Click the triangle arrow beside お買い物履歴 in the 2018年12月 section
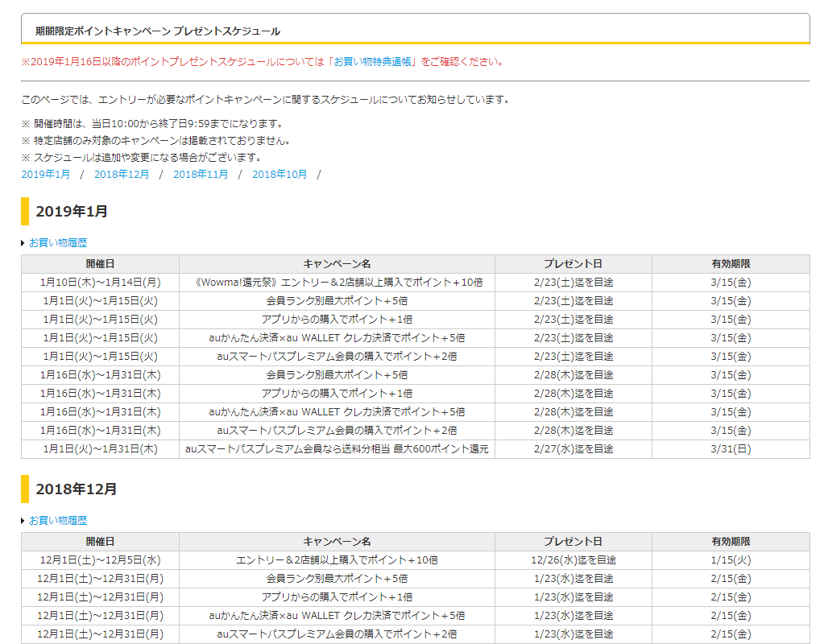This screenshot has height=644, width=824. pyautogui.click(x=23, y=522)
